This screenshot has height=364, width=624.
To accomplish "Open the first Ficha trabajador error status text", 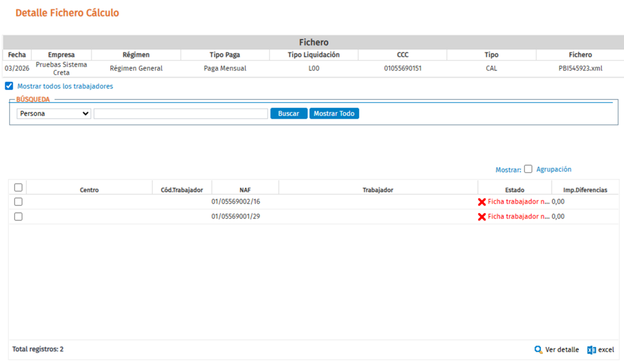I will [x=518, y=202].
